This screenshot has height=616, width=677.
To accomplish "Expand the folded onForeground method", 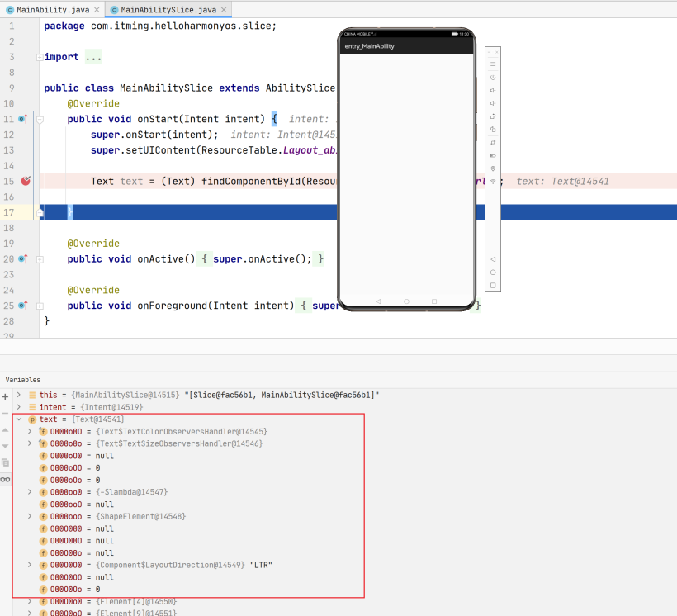I will (x=40, y=306).
